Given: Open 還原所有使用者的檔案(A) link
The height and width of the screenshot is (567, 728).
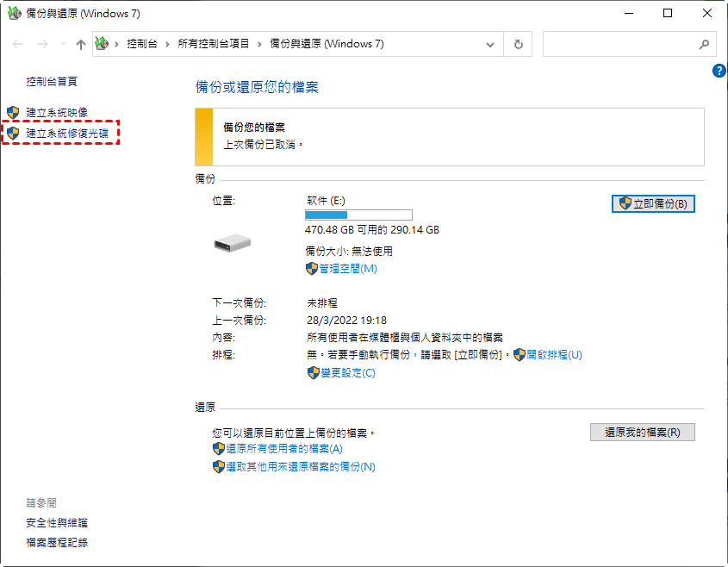Looking at the screenshot, I should 284,449.
